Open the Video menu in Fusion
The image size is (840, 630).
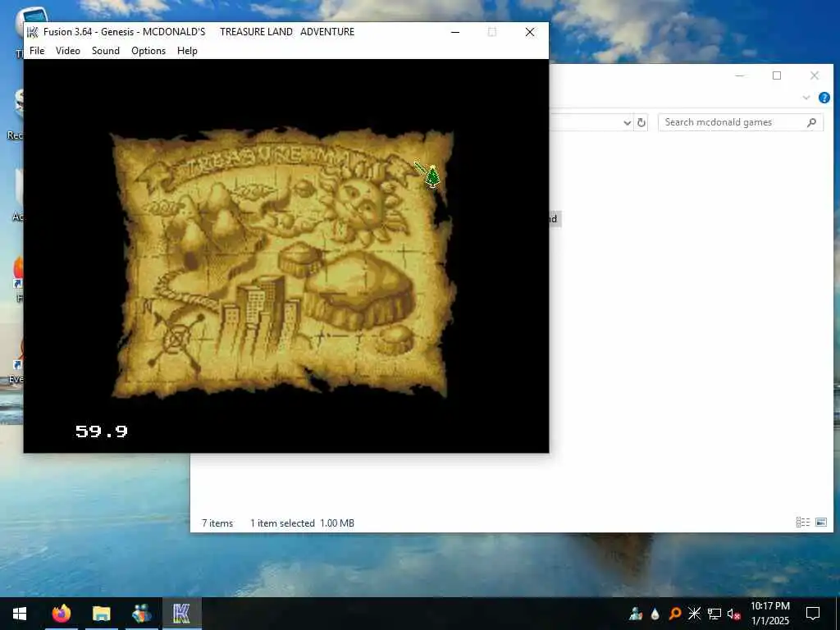(68, 51)
